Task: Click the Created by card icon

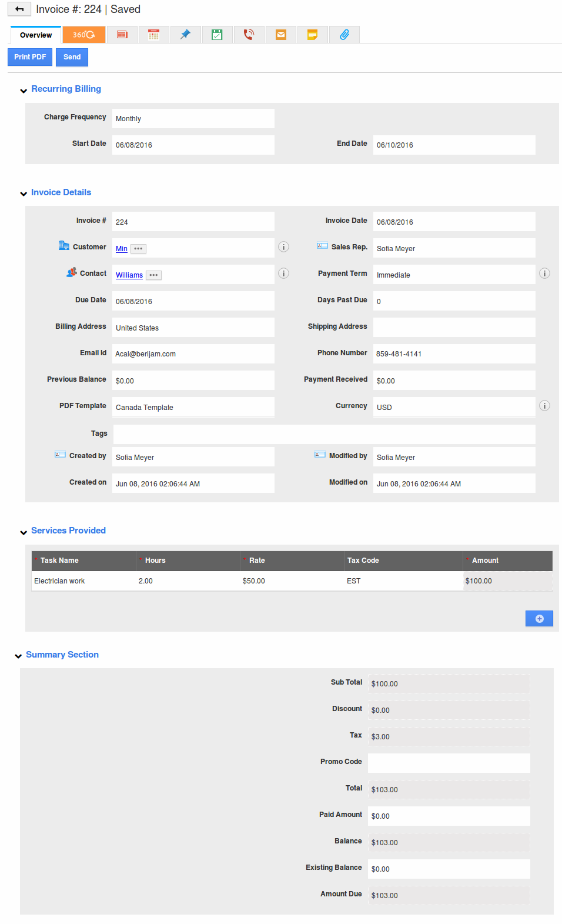Action: (x=60, y=455)
